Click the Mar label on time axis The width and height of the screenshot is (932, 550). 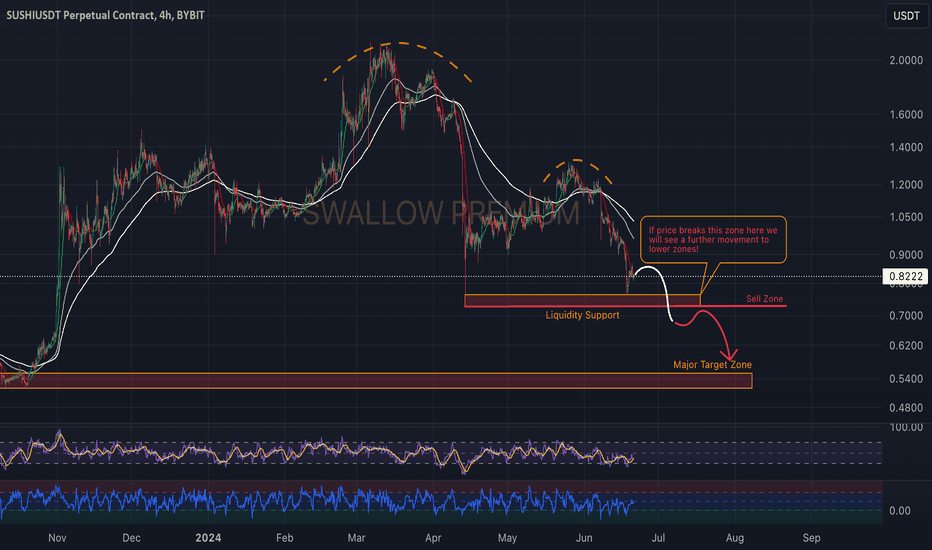point(356,538)
